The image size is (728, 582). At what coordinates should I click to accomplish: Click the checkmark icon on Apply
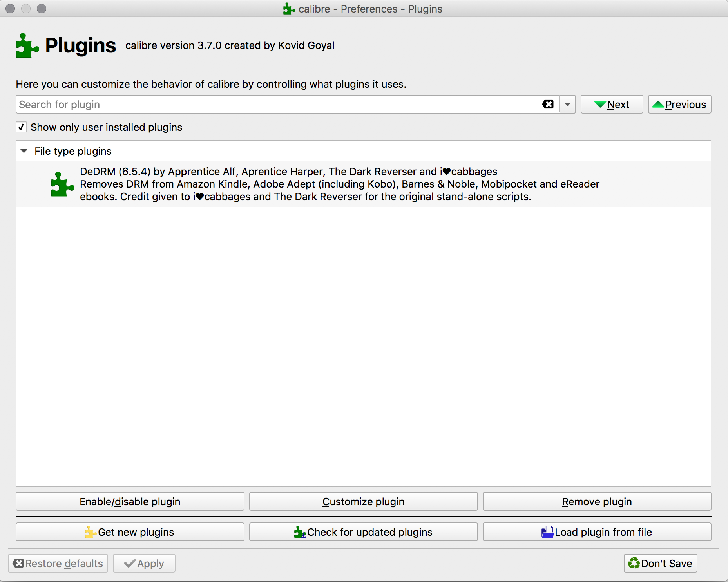[x=130, y=563]
